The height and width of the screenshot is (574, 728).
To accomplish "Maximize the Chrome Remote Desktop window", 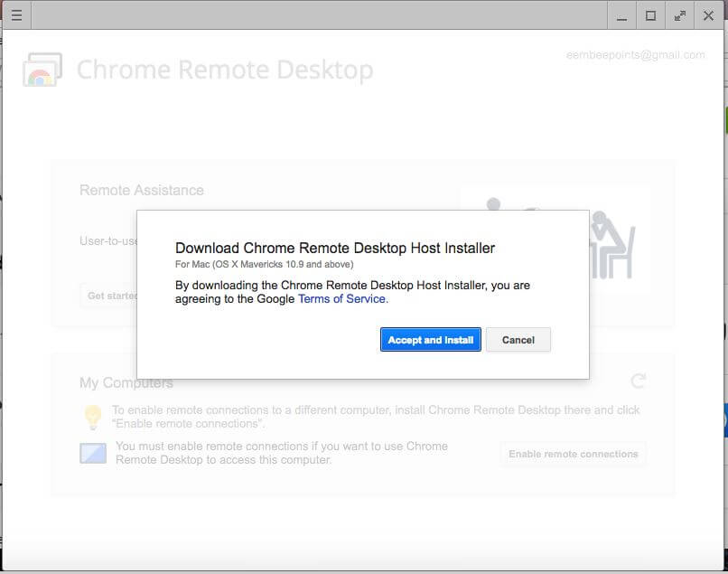I will (651, 15).
